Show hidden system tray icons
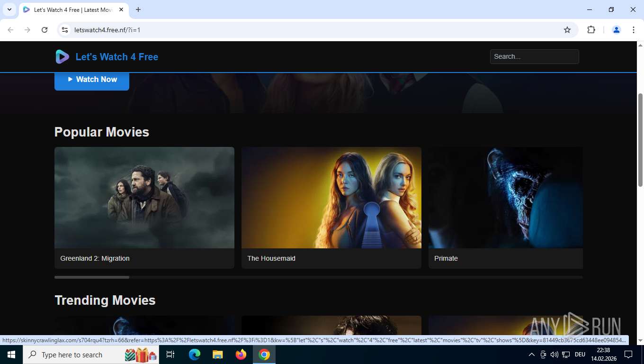The width and height of the screenshot is (644, 364). tap(532, 355)
